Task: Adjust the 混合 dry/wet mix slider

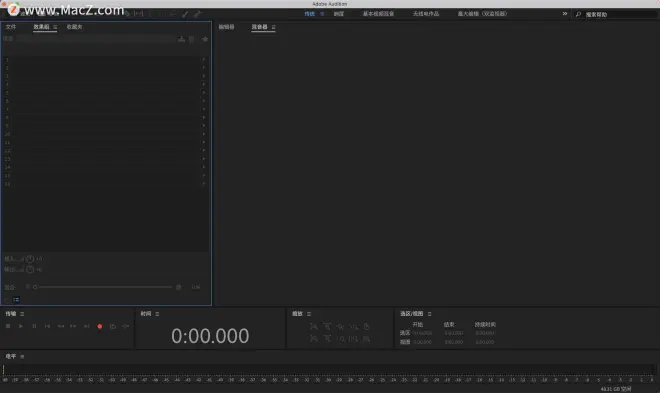Action: (104, 287)
